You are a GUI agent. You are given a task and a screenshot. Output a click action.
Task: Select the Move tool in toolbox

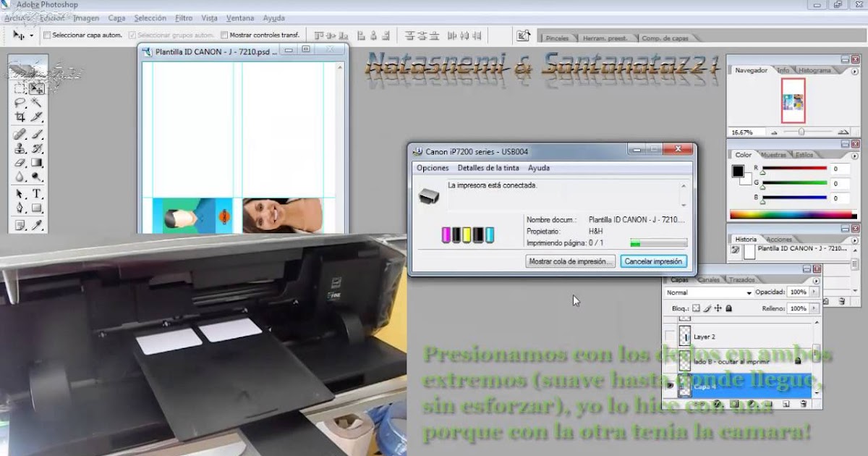click(x=37, y=88)
